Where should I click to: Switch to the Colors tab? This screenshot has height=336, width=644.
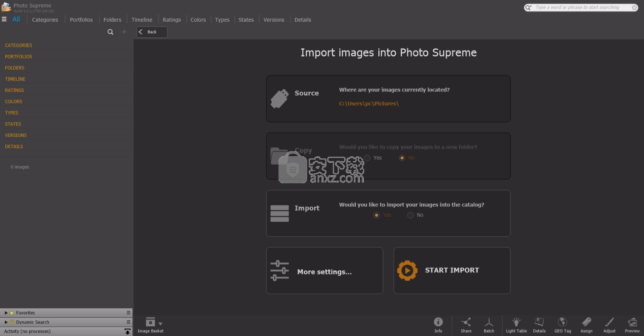coord(198,20)
